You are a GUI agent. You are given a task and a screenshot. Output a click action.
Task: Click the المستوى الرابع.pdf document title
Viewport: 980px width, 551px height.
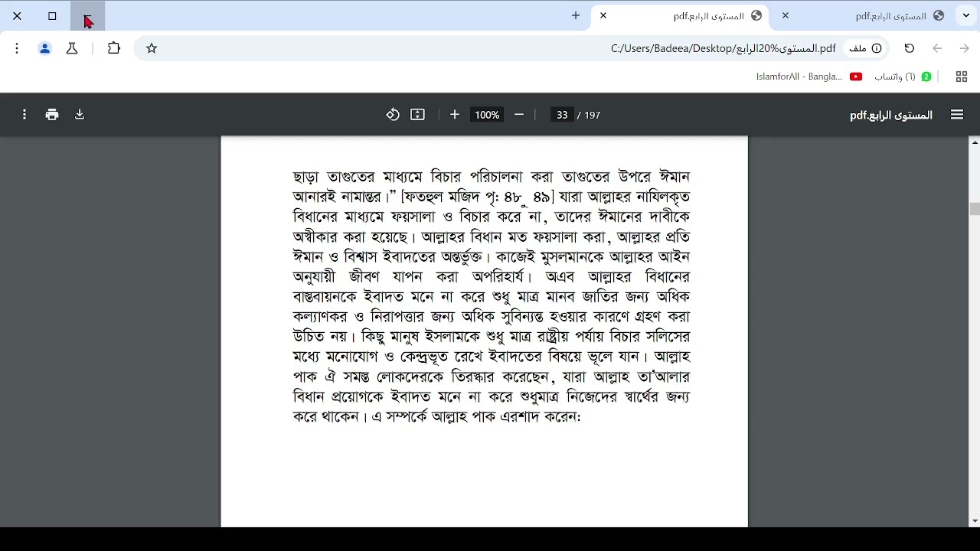click(x=891, y=115)
